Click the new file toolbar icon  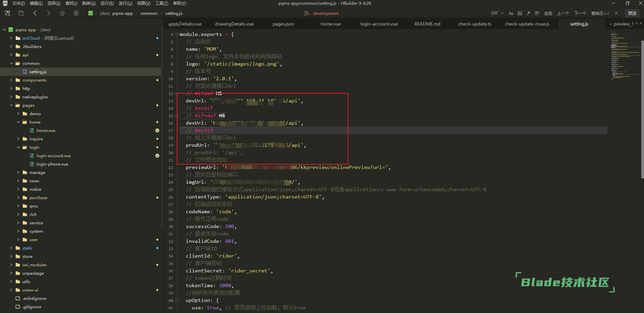pyautogui.click(x=7, y=13)
